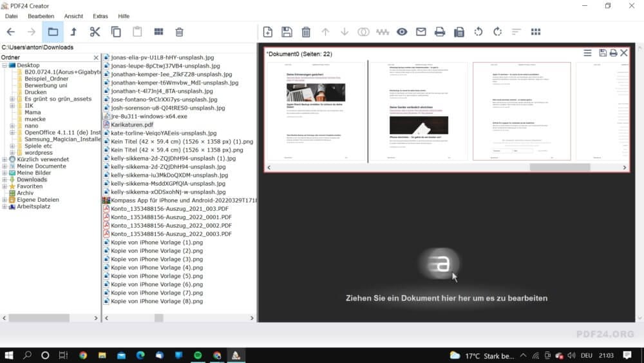Close Dokument0 panel with X
Screen dimensions: 644x363
tap(624, 53)
